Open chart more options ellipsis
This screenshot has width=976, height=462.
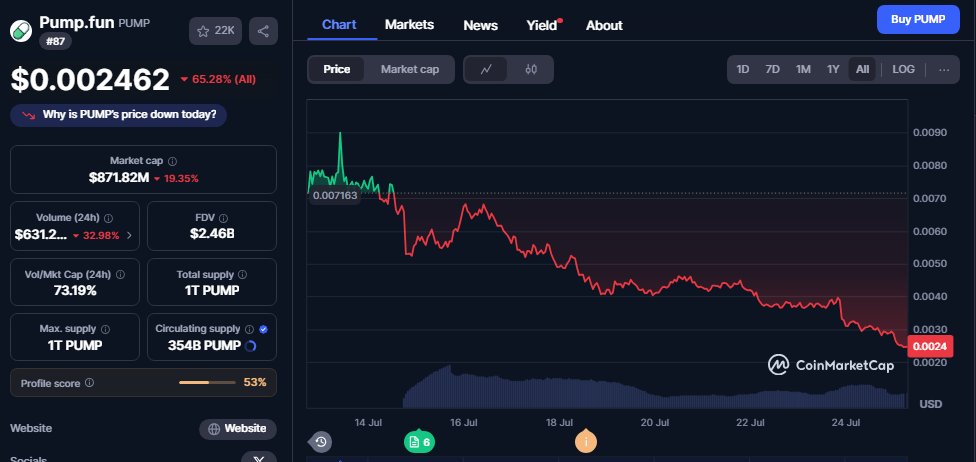pyautogui.click(x=944, y=69)
